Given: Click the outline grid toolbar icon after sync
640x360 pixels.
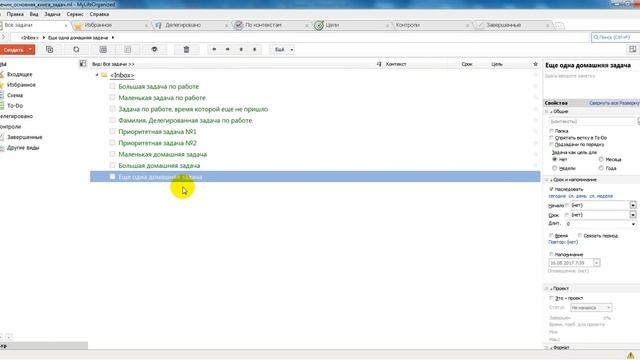Looking at the screenshot, I should [x=103, y=49].
